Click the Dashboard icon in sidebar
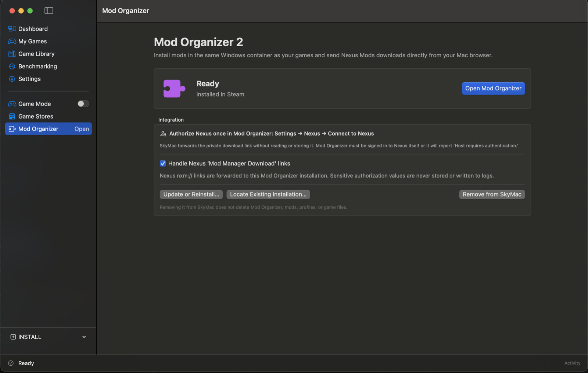The height and width of the screenshot is (373, 588). 12,29
